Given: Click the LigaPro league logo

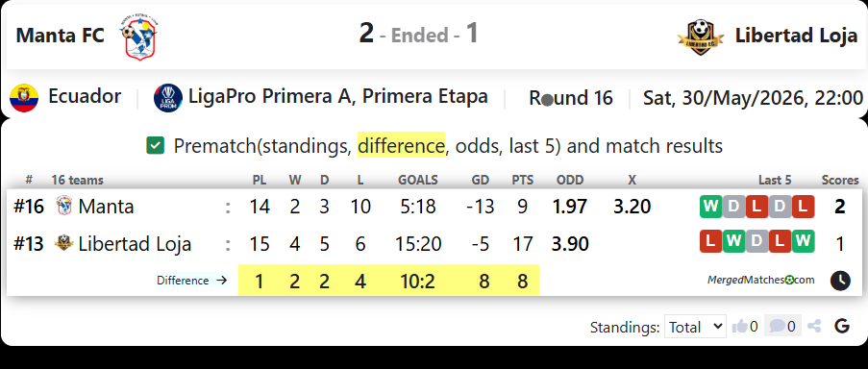Looking at the screenshot, I should (168, 98).
